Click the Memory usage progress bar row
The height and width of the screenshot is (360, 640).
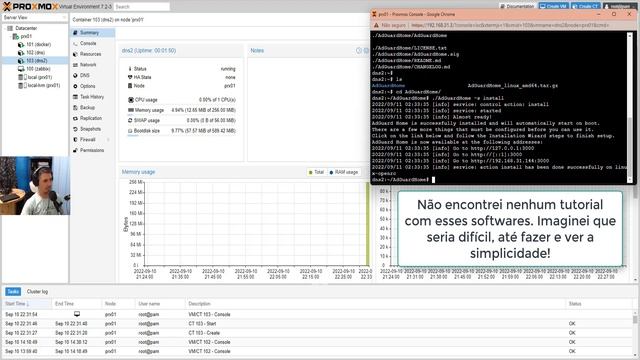coord(182,110)
